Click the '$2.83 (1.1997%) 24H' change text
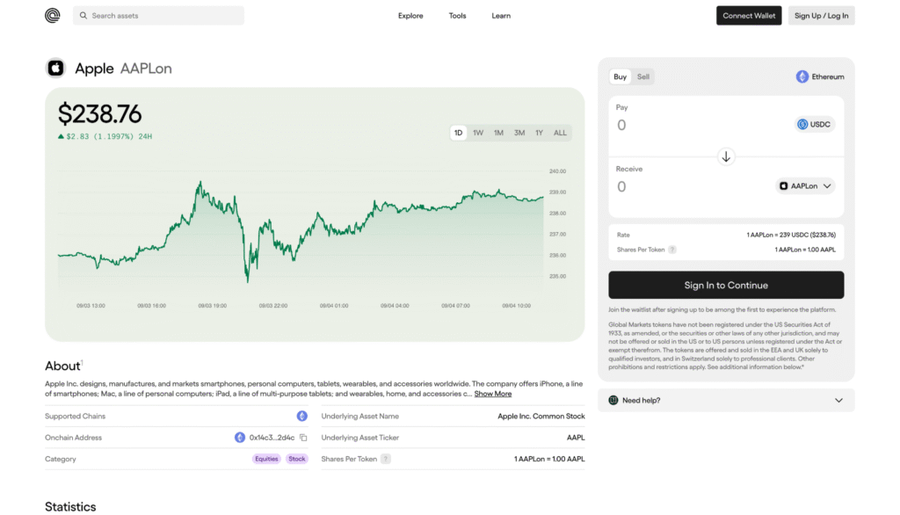This screenshot has width=900, height=515. [109, 137]
